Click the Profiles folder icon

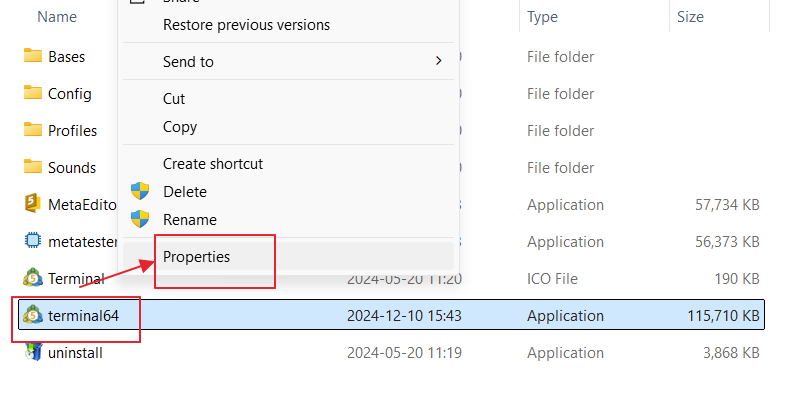coord(33,129)
